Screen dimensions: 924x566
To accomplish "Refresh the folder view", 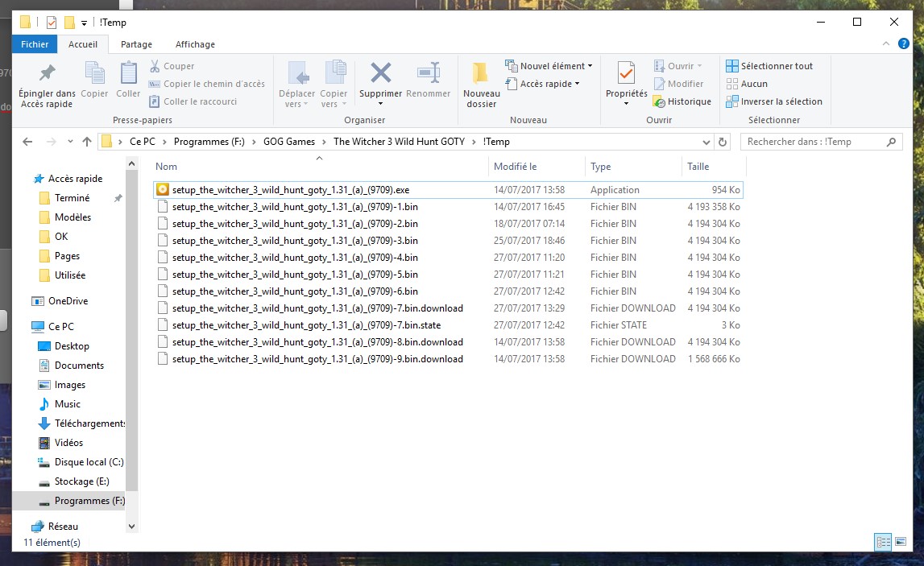I will point(723,142).
